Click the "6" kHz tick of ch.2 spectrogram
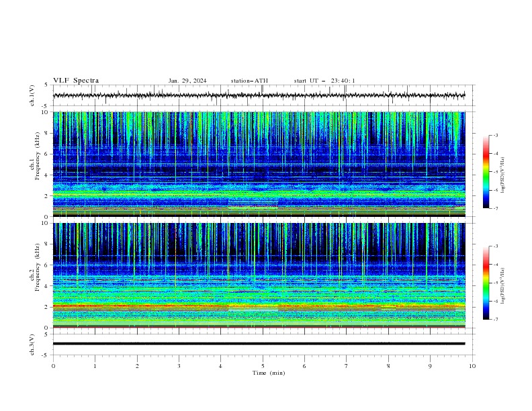Image resolution: width=532 pixels, height=411 pixels. click(x=46, y=265)
